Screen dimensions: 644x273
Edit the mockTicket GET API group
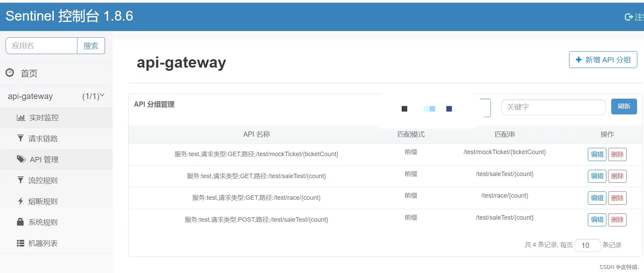597,154
